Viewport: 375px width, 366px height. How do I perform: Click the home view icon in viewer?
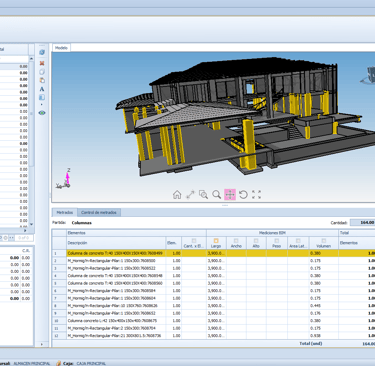tap(177, 195)
